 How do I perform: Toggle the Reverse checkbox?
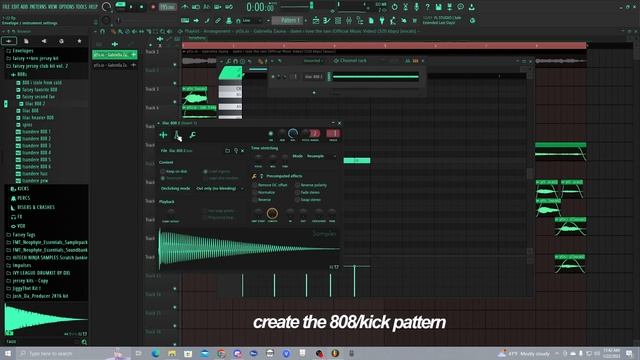pos(255,200)
